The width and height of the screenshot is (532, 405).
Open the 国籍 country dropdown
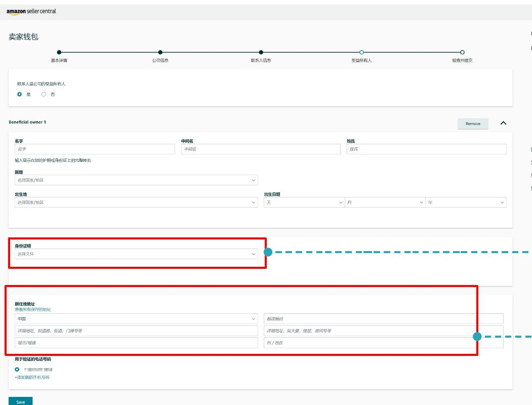click(136, 180)
